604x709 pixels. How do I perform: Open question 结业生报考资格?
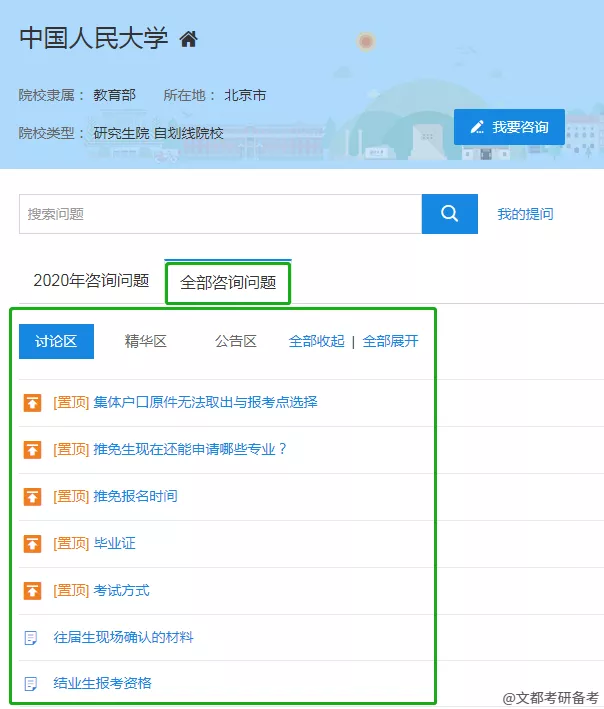(x=103, y=683)
